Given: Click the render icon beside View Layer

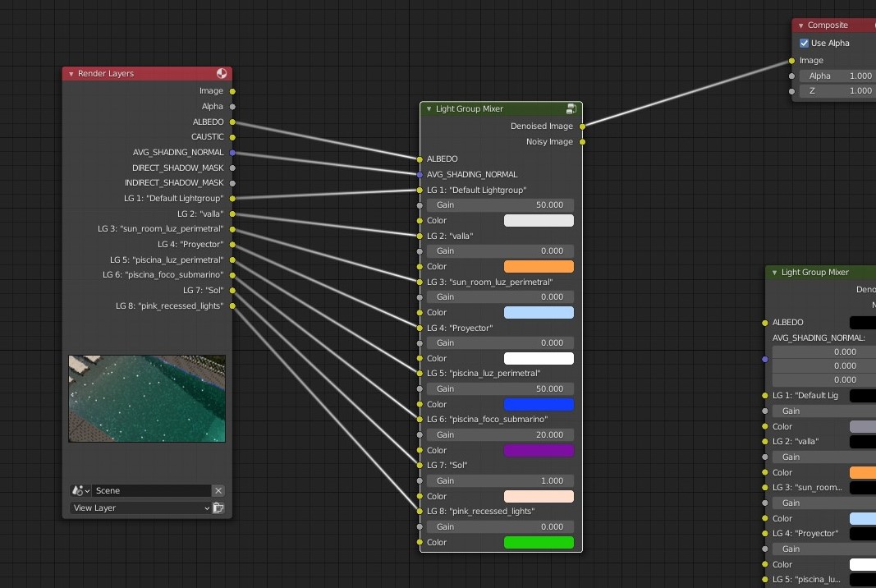Looking at the screenshot, I should [218, 508].
